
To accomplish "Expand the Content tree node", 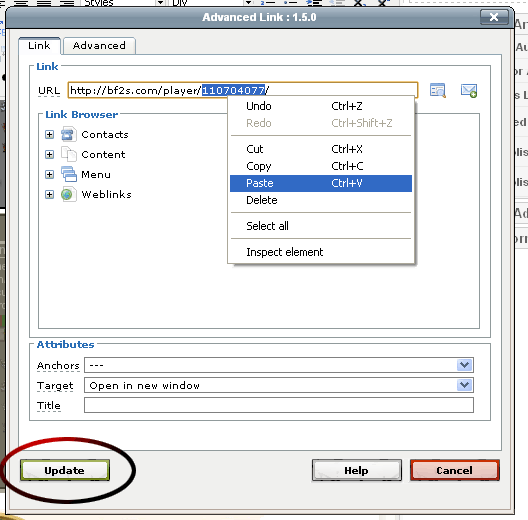I will [50, 154].
